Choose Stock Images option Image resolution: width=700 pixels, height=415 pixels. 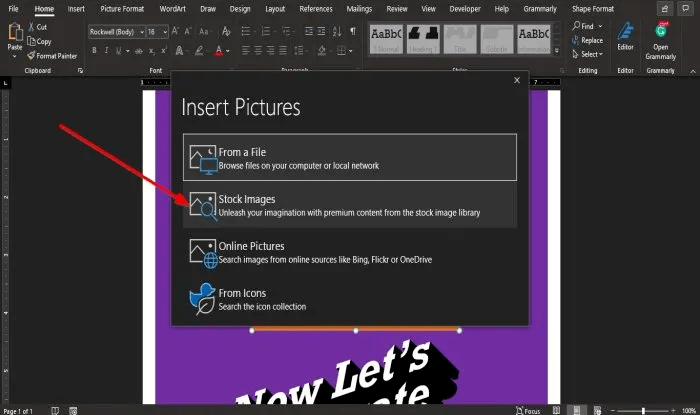(x=350, y=205)
